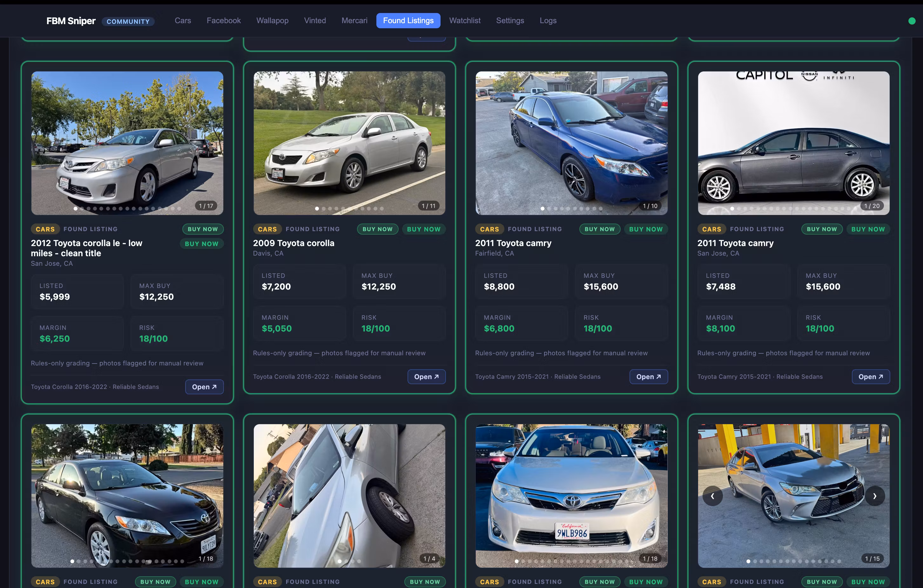Screen dimensions: 923x588
Task: Show previous photo on the gas-station silver Camry
Action: click(x=712, y=496)
